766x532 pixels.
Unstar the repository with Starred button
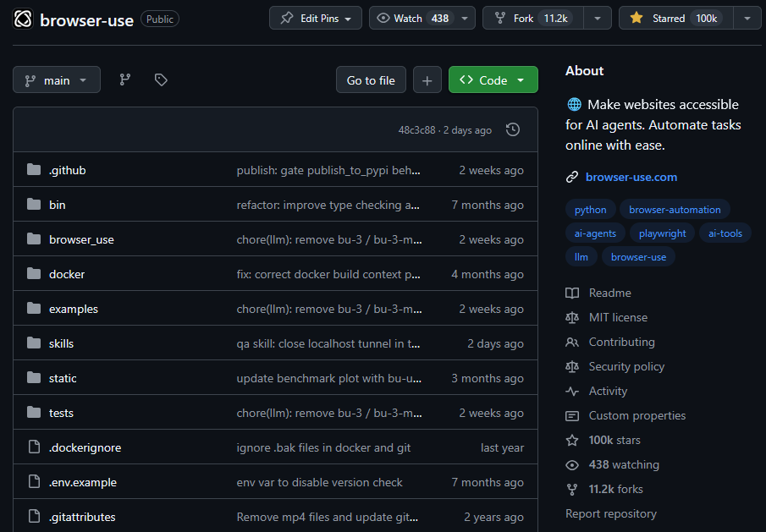(676, 19)
